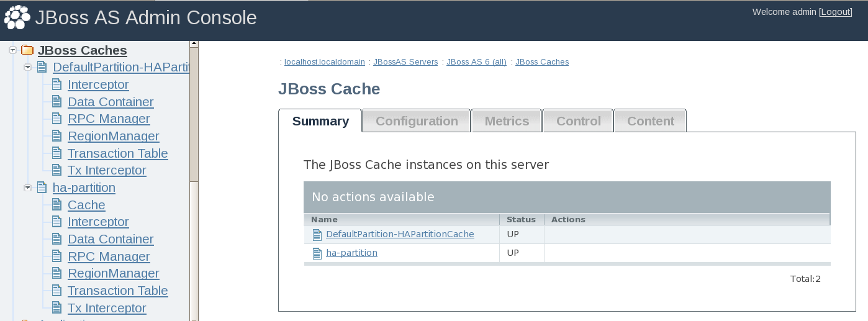This screenshot has width=868, height=321.
Task: Click icon beside DefaultPartition-HAPartitionCache table row
Action: [317, 235]
